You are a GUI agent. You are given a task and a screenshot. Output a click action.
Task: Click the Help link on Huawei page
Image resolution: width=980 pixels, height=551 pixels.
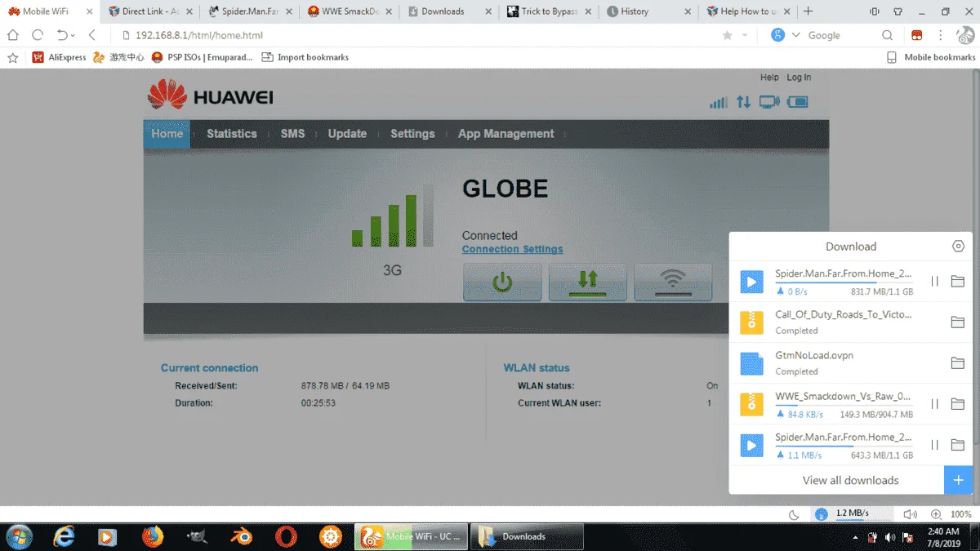[x=769, y=78]
